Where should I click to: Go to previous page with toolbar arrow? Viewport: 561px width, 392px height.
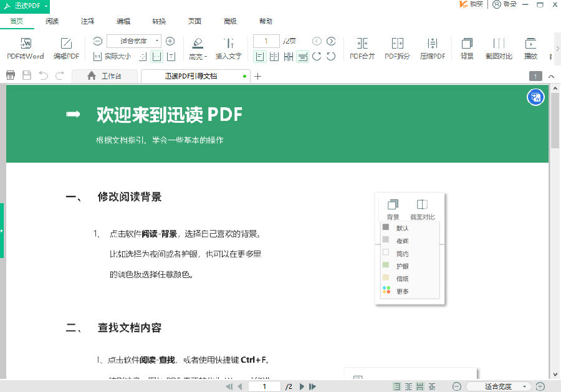(x=317, y=41)
